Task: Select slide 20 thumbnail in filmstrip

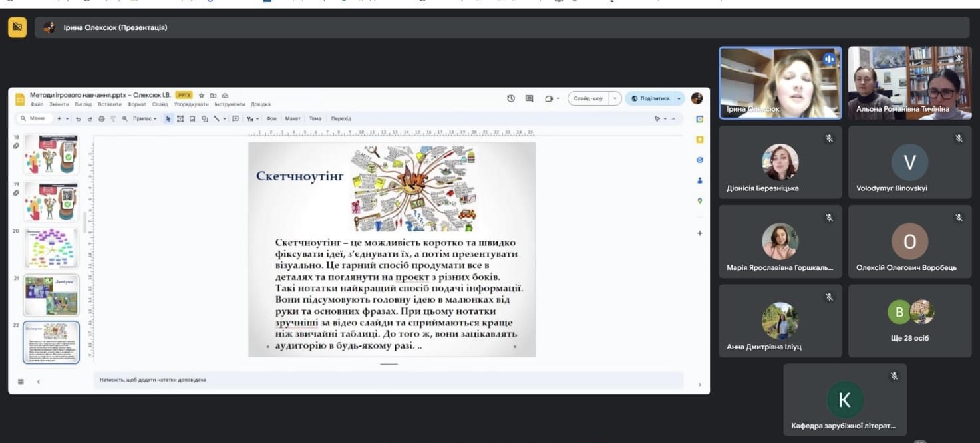Action: (x=51, y=248)
